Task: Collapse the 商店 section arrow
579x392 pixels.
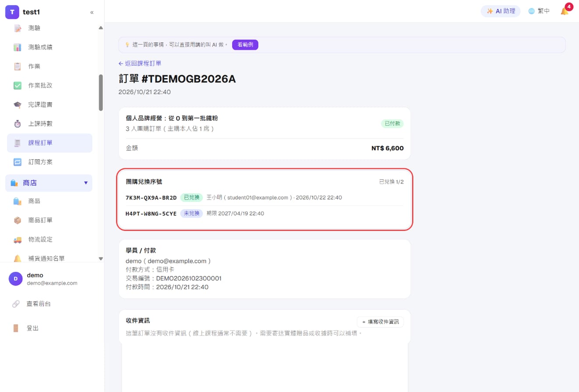Action: tap(86, 183)
